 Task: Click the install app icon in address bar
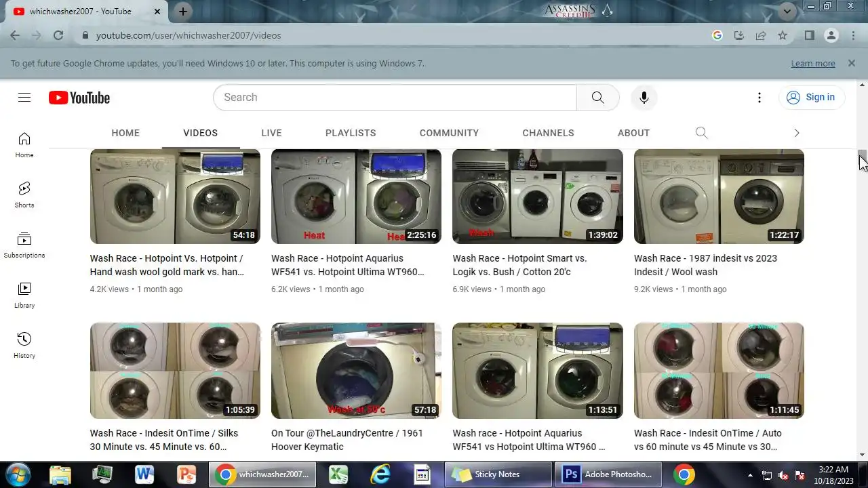[x=739, y=35]
